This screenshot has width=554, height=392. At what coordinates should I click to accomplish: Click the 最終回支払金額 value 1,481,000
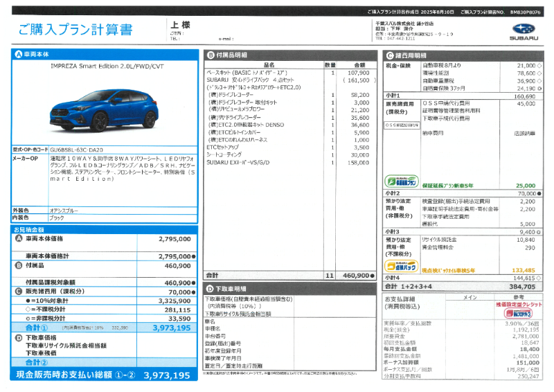point(526,356)
